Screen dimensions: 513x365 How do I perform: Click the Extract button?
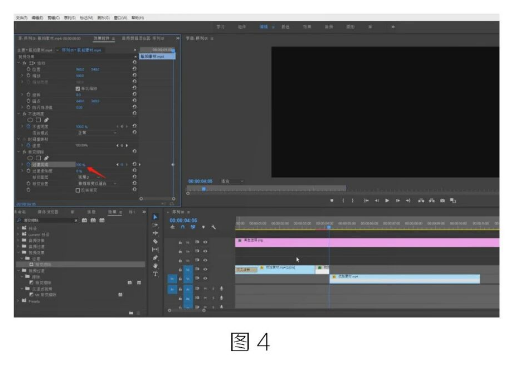(x=432, y=201)
